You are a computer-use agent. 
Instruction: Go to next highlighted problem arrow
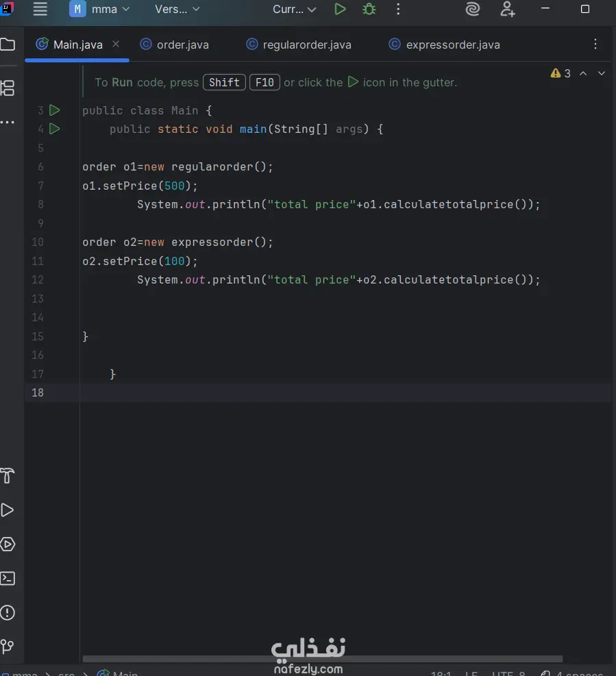[x=602, y=73]
